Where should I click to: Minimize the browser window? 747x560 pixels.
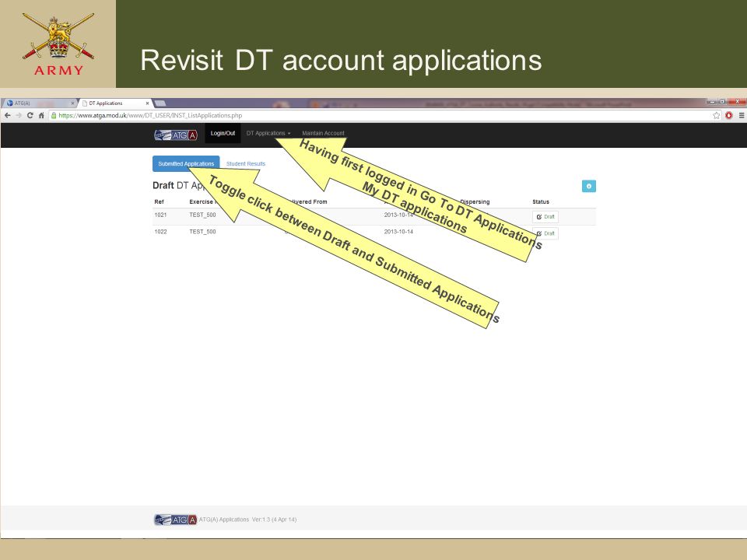tap(712, 101)
